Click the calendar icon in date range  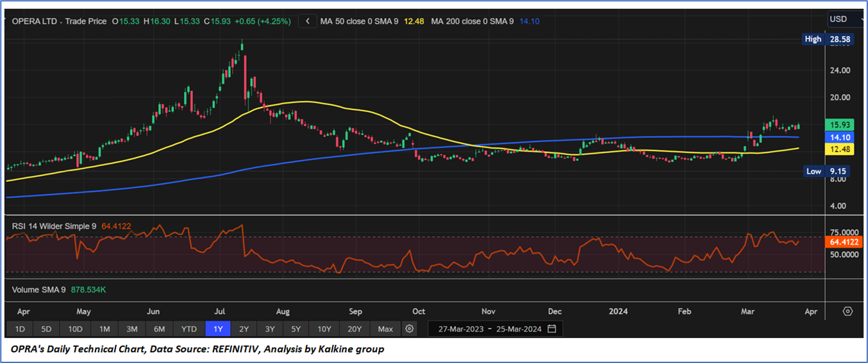(x=551, y=329)
